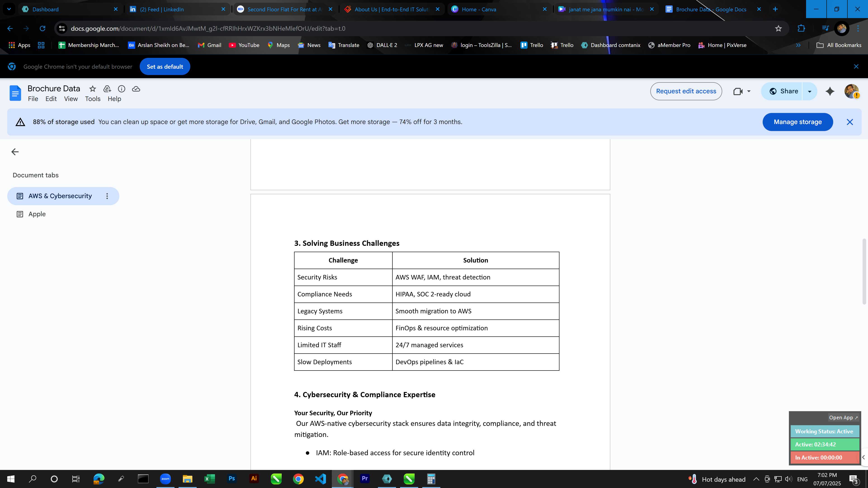View site information in the address bar
The width and height of the screenshot is (868, 488).
(62, 29)
